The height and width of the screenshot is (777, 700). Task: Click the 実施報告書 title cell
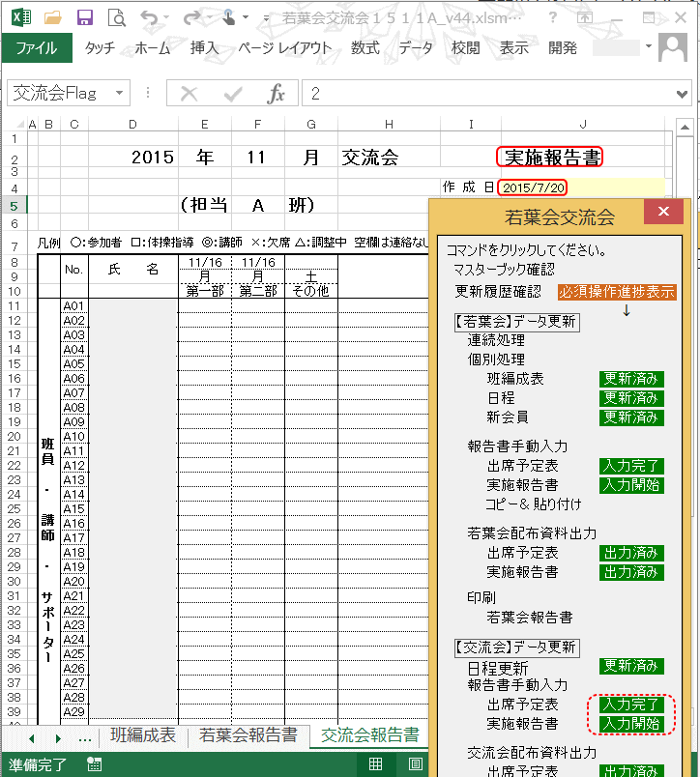tap(550, 158)
